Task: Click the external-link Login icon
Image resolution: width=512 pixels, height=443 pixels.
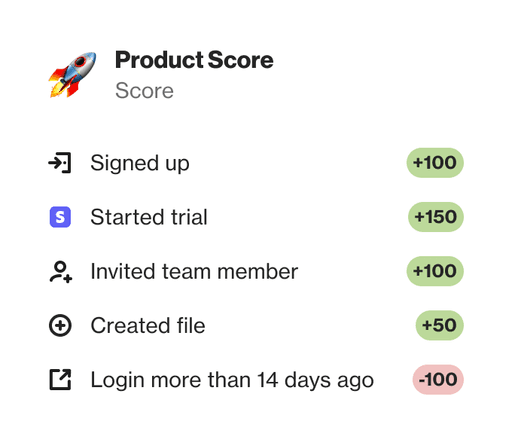Action: click(60, 379)
